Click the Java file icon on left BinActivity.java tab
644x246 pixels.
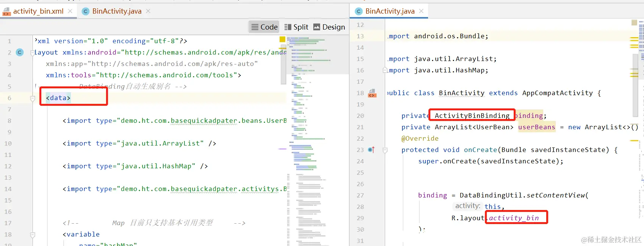(86, 11)
